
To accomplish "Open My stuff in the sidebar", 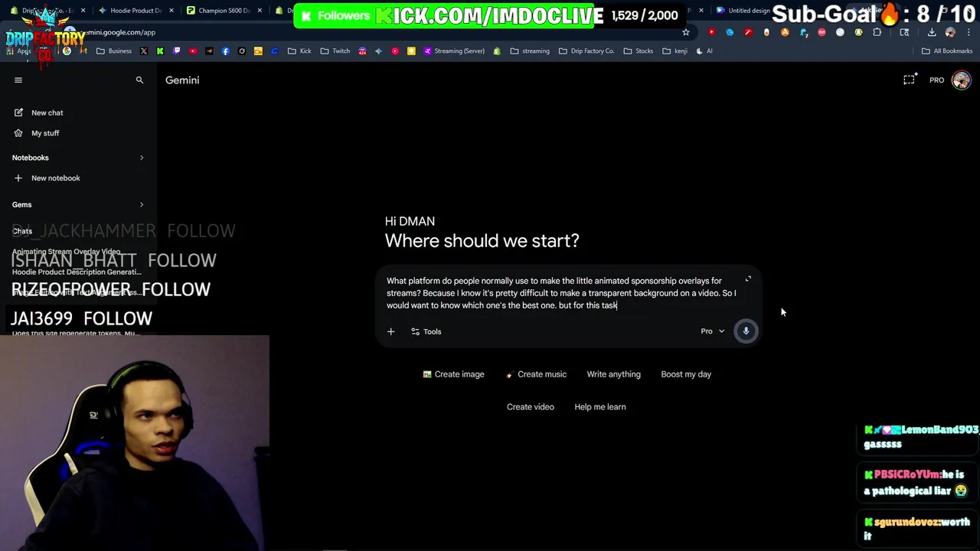I will [x=78, y=133].
